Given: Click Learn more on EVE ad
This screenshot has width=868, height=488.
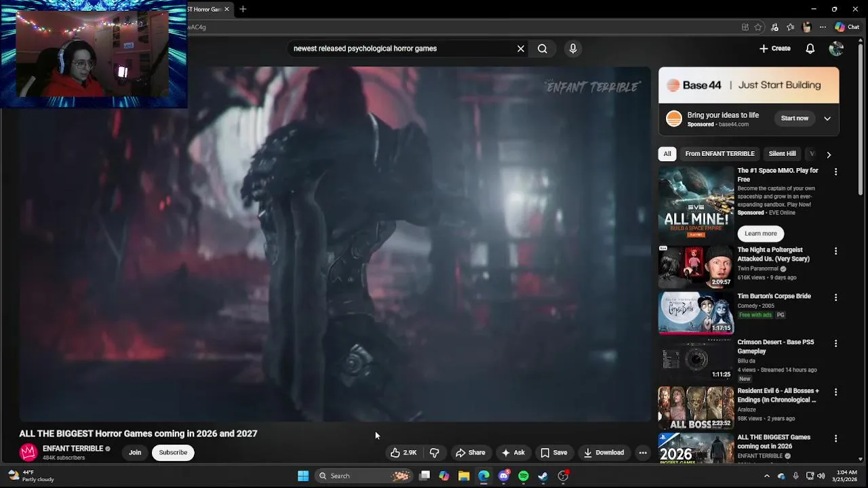Looking at the screenshot, I should click(x=761, y=234).
